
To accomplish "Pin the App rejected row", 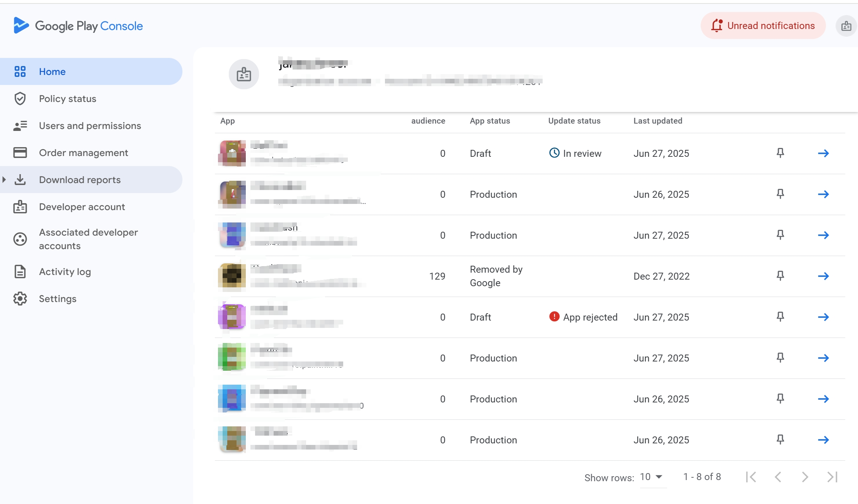I will click(780, 317).
